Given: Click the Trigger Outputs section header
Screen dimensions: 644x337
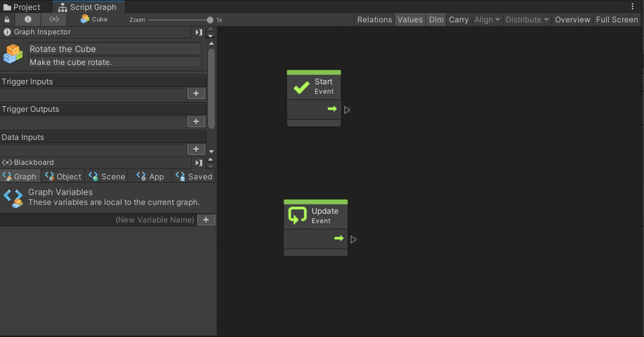Looking at the screenshot, I should 103,109.
